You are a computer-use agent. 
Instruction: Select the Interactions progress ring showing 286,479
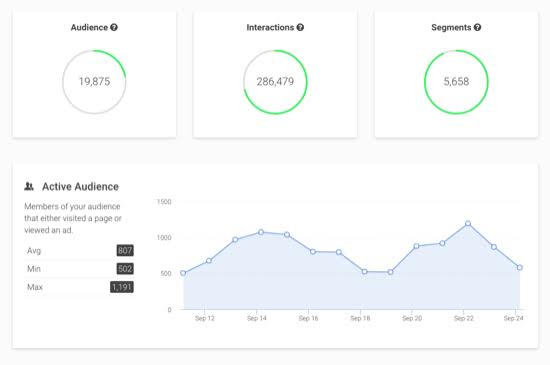275,82
